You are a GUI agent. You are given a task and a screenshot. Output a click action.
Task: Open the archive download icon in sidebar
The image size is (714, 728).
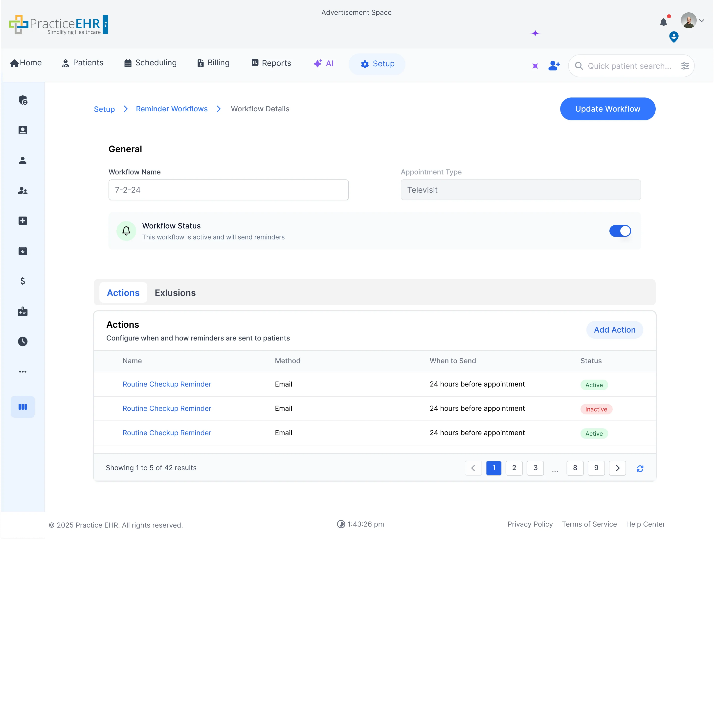click(x=23, y=251)
